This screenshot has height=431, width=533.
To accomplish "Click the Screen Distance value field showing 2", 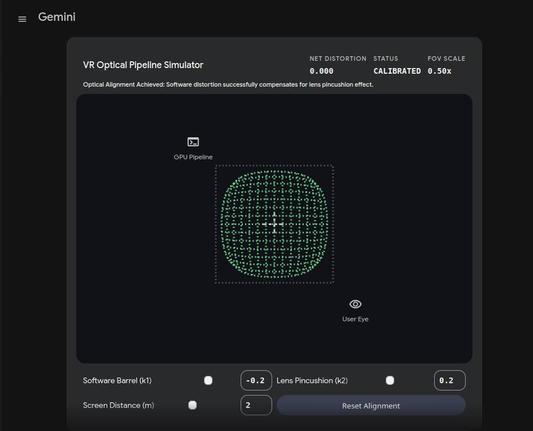I will [x=256, y=405].
